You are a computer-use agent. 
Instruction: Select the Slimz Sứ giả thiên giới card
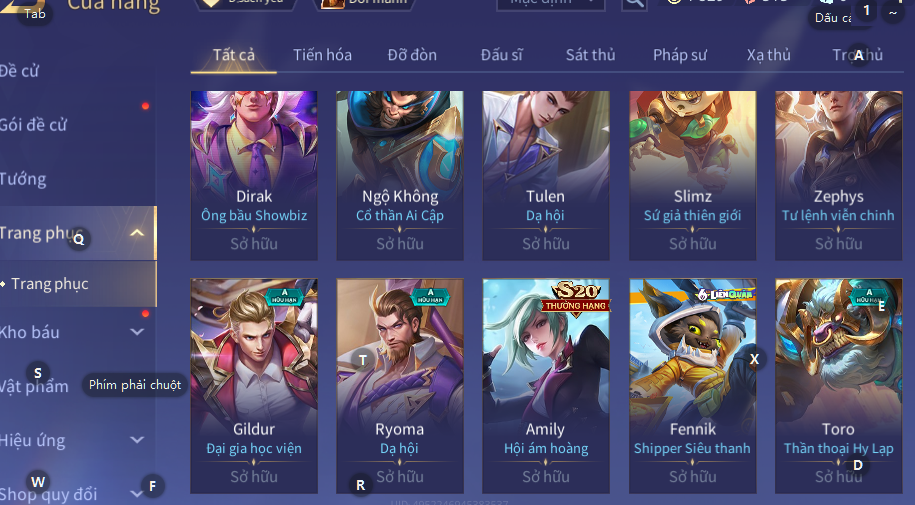692,175
